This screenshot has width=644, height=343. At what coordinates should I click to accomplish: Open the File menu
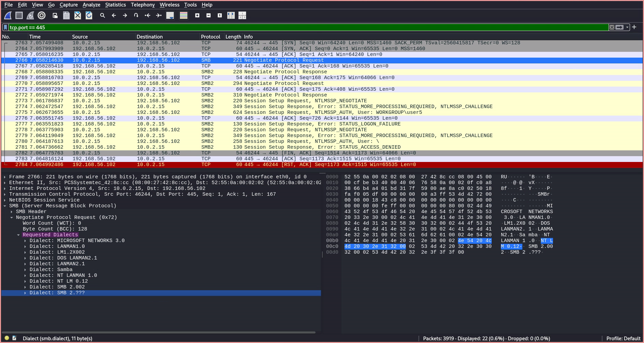coord(9,5)
